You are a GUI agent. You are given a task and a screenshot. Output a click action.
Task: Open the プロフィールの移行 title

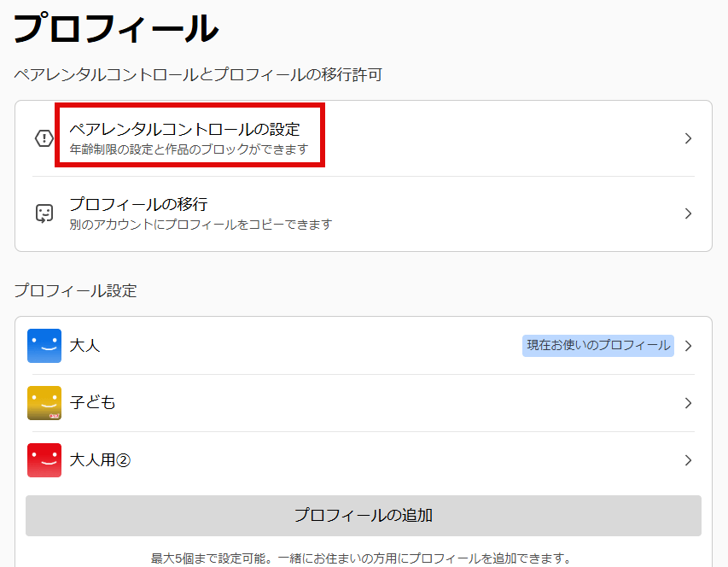(138, 204)
